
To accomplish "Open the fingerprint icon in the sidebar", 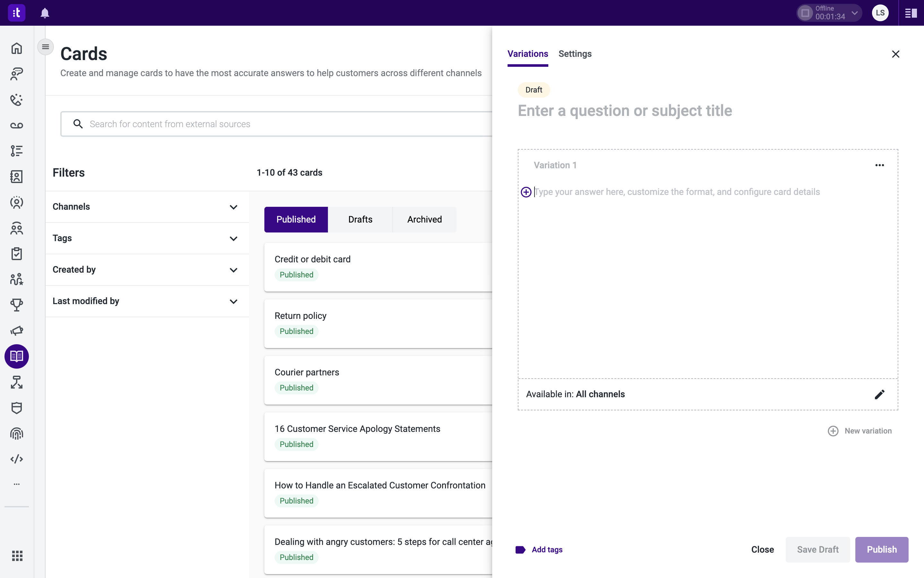I will point(16,433).
